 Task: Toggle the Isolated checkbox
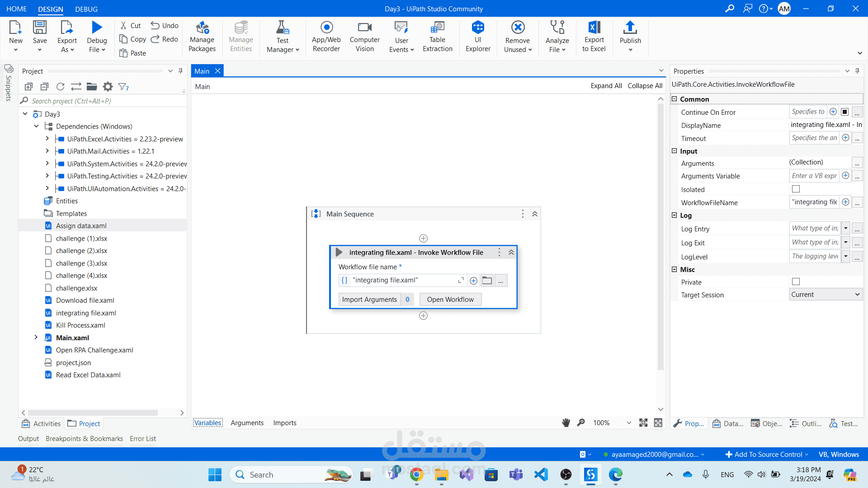click(x=796, y=189)
